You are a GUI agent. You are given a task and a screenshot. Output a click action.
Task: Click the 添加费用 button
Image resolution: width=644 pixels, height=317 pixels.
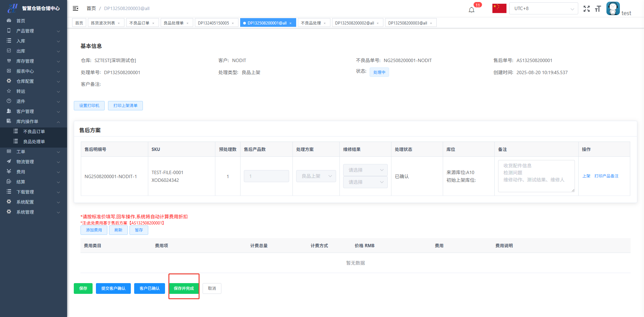94,230
